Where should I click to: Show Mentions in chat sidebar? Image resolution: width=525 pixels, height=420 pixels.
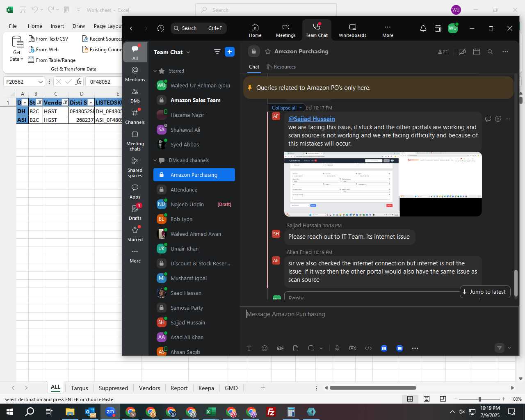click(x=135, y=74)
